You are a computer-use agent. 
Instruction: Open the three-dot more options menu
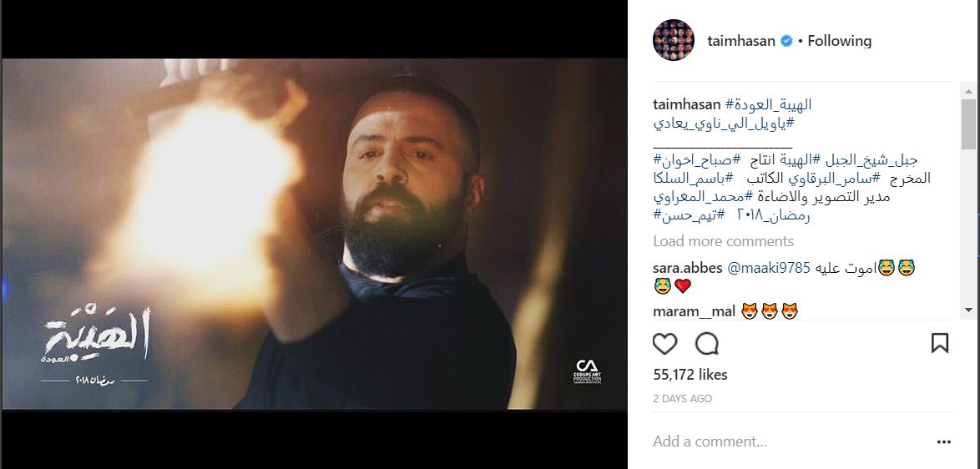(944, 442)
